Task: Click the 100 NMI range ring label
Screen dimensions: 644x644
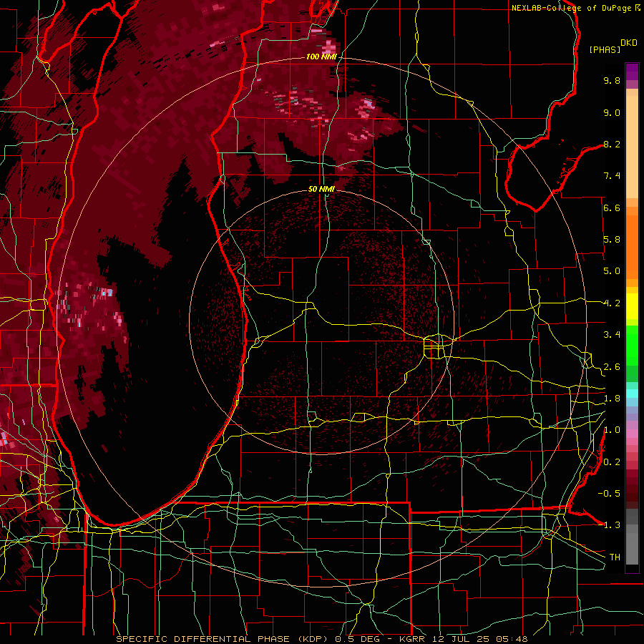Action: click(321, 57)
